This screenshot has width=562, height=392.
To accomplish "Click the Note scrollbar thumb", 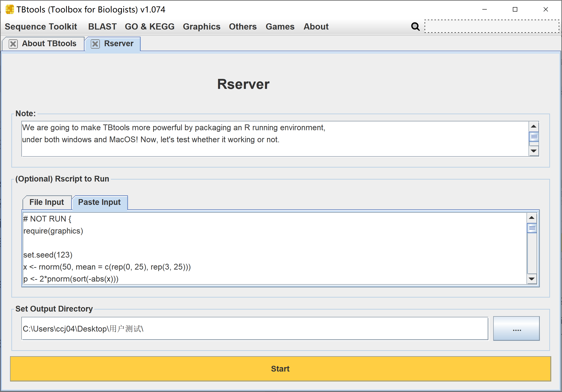I will (534, 137).
